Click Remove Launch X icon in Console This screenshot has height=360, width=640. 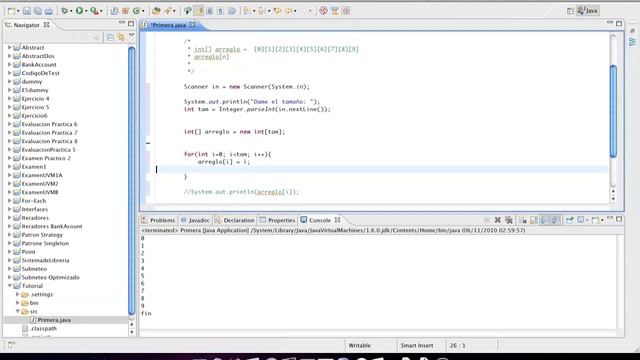(498, 220)
